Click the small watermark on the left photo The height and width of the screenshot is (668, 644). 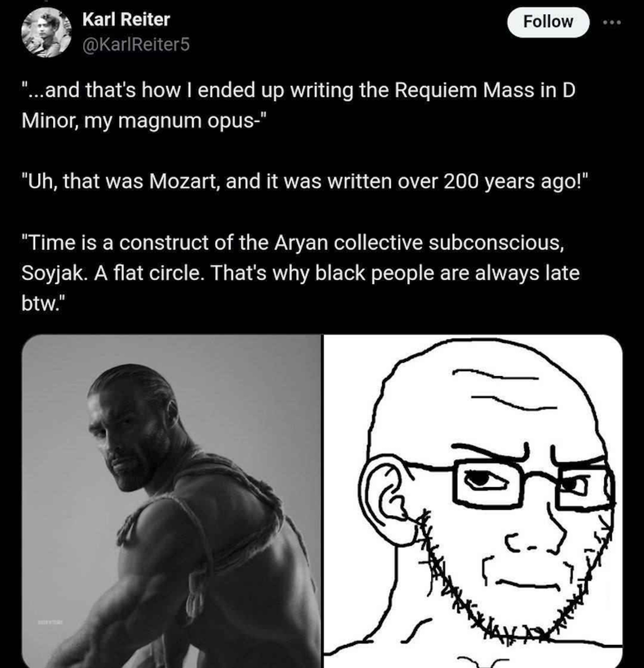50,622
